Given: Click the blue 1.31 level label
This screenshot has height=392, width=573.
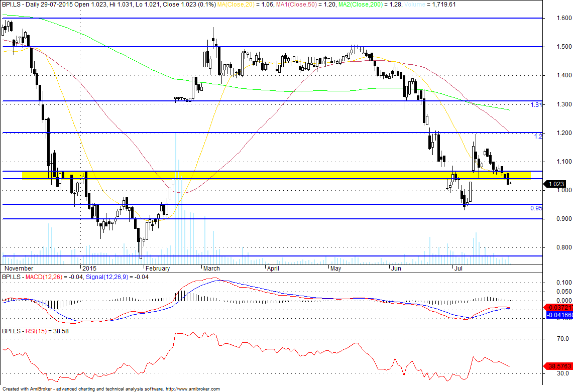Looking at the screenshot, I should 536,105.
